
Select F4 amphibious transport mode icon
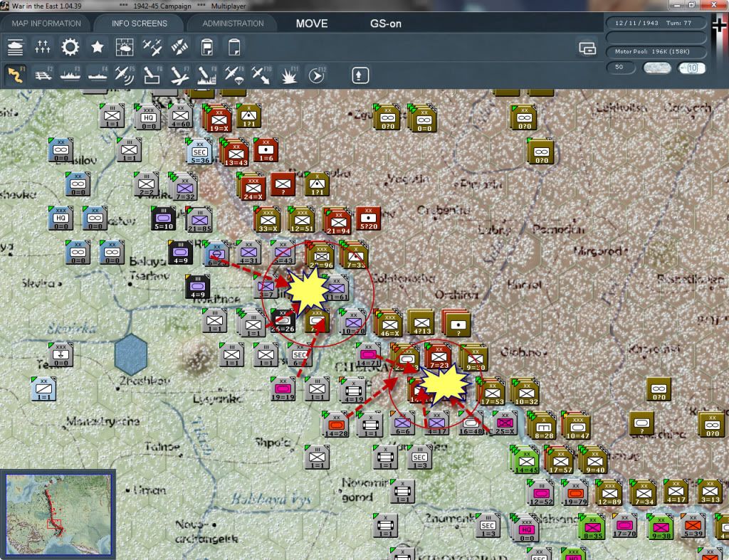coord(98,75)
